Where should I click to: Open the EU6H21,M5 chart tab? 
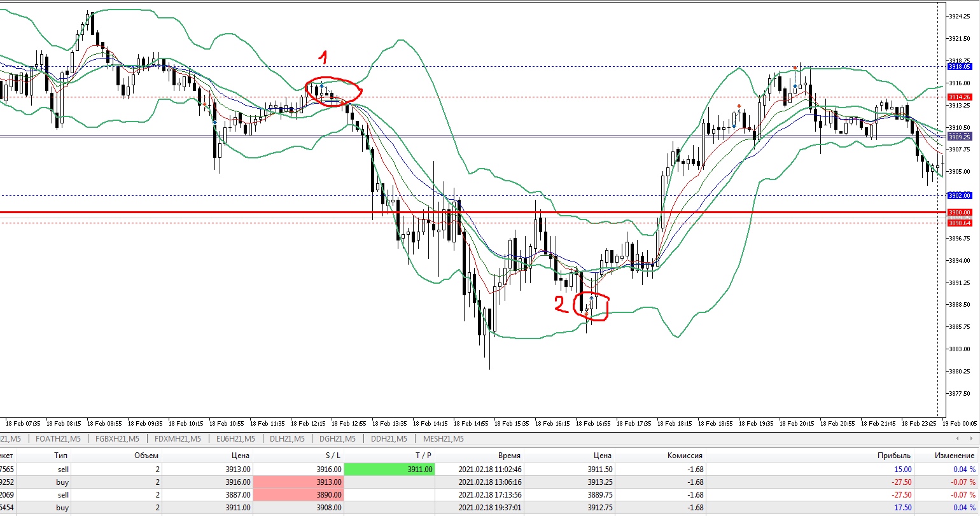point(235,438)
